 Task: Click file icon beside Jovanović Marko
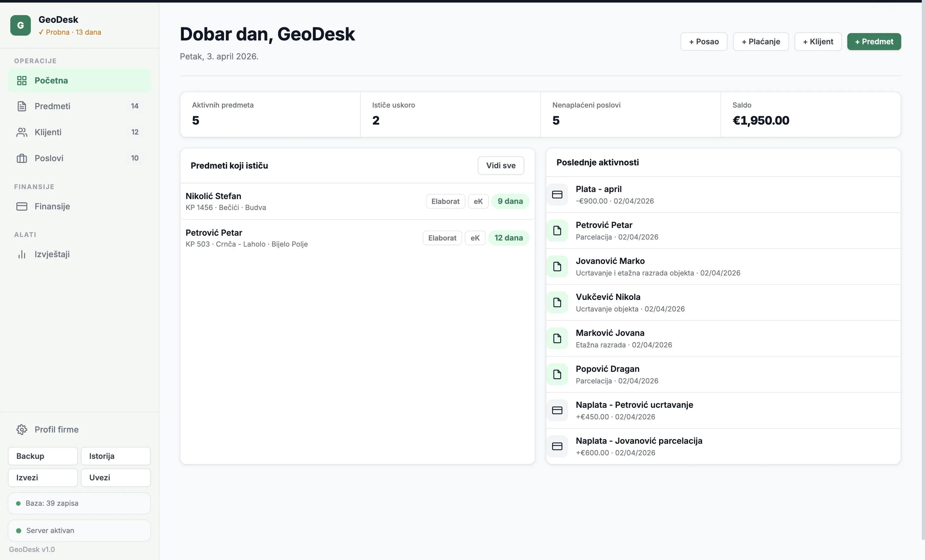coord(557,267)
